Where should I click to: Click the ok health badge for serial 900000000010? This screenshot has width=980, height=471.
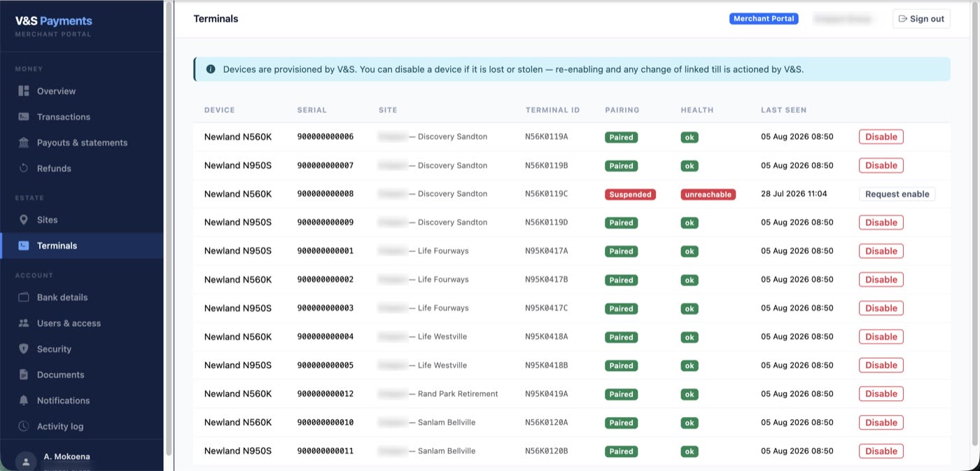(x=689, y=423)
